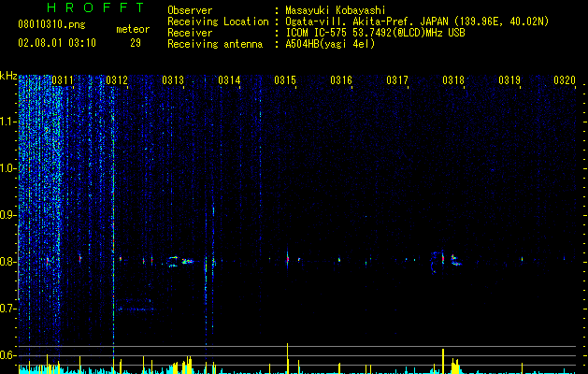Click the 'Observer' label
This screenshot has height=374, width=588.
click(x=190, y=10)
